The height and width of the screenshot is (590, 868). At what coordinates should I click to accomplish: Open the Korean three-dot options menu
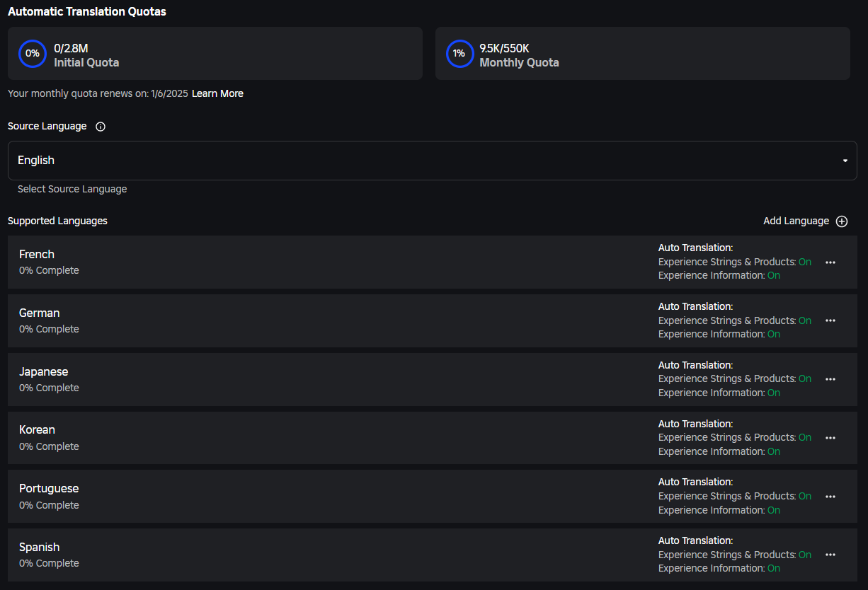point(830,438)
